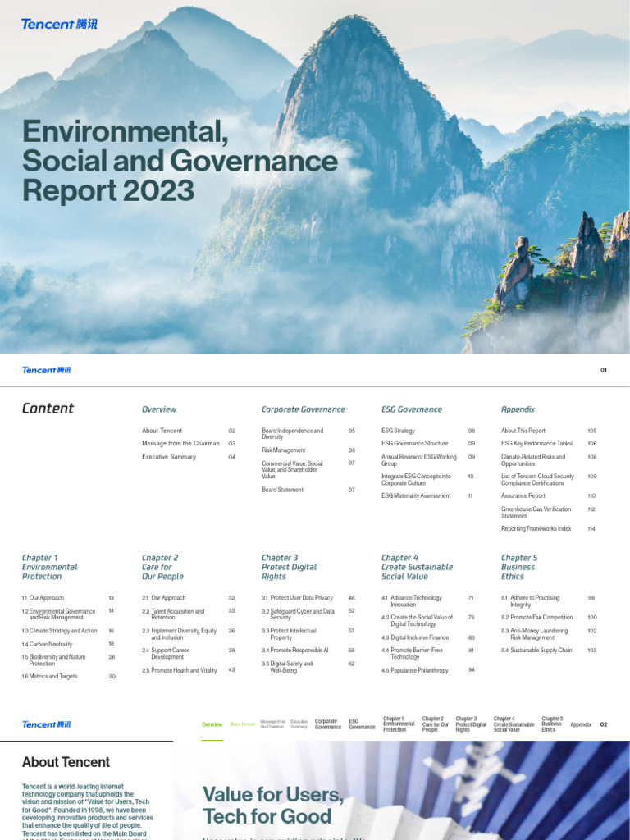Select 'Chapter 1 Environmental Protection' navigation tab
The width and height of the screenshot is (630, 840).
tap(399, 724)
